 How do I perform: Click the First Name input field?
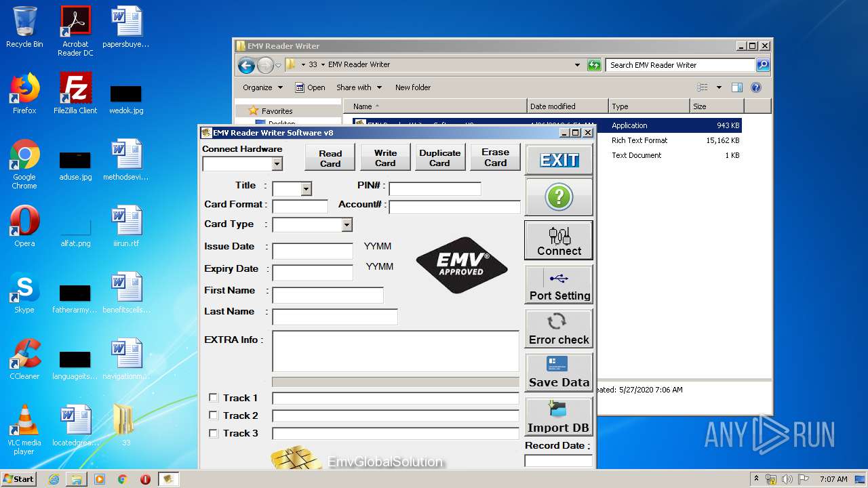coord(328,295)
